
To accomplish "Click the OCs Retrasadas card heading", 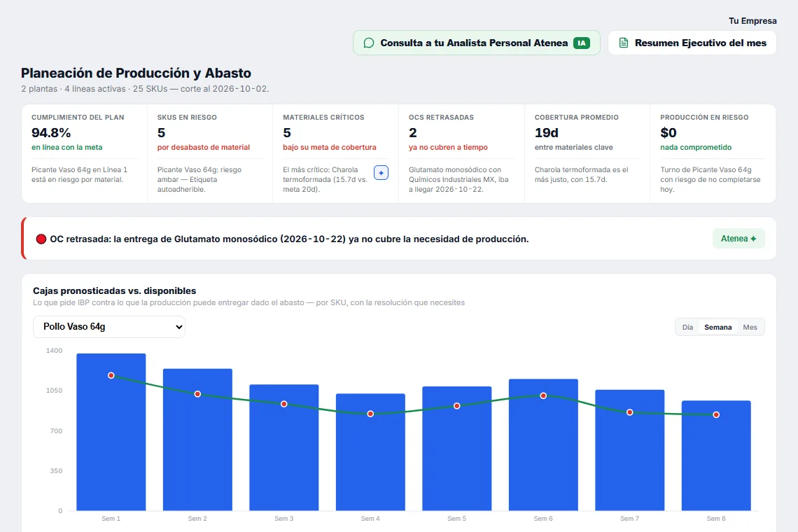I will click(x=441, y=117).
